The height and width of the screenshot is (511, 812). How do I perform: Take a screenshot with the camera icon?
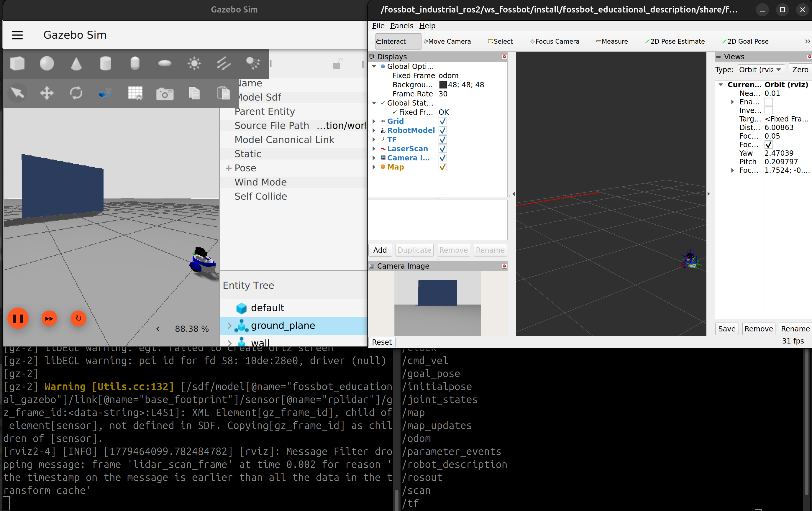[165, 93]
